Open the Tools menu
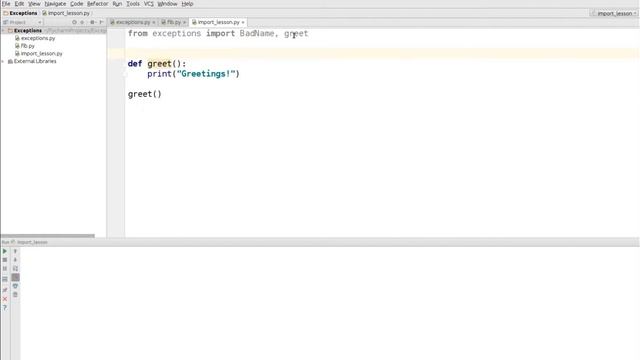The width and height of the screenshot is (640, 360). pyautogui.click(x=133, y=4)
